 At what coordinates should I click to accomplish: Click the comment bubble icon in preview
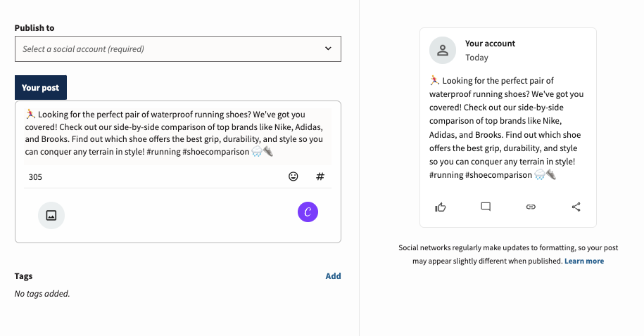pos(486,207)
